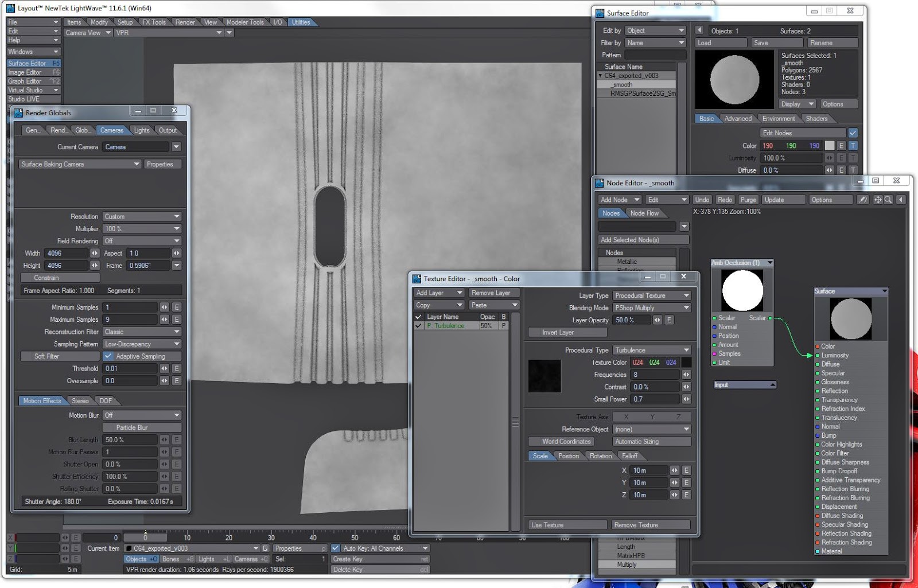Click the Surface Editor color swatch
The image size is (918, 588).
(x=829, y=146)
